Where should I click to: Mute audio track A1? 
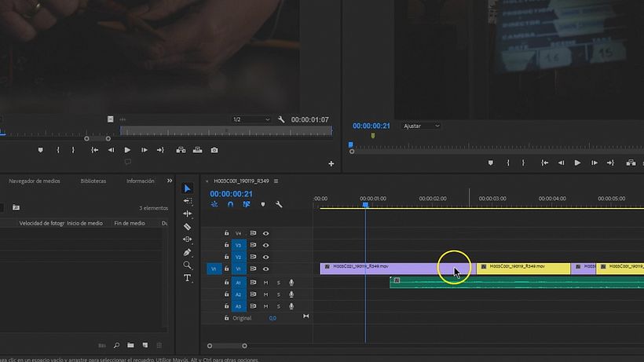click(x=265, y=283)
